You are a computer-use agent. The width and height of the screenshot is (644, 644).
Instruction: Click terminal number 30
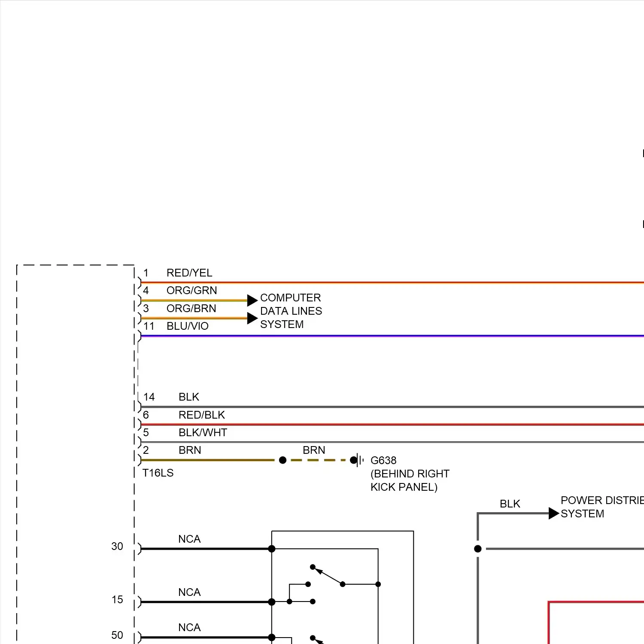point(117,547)
